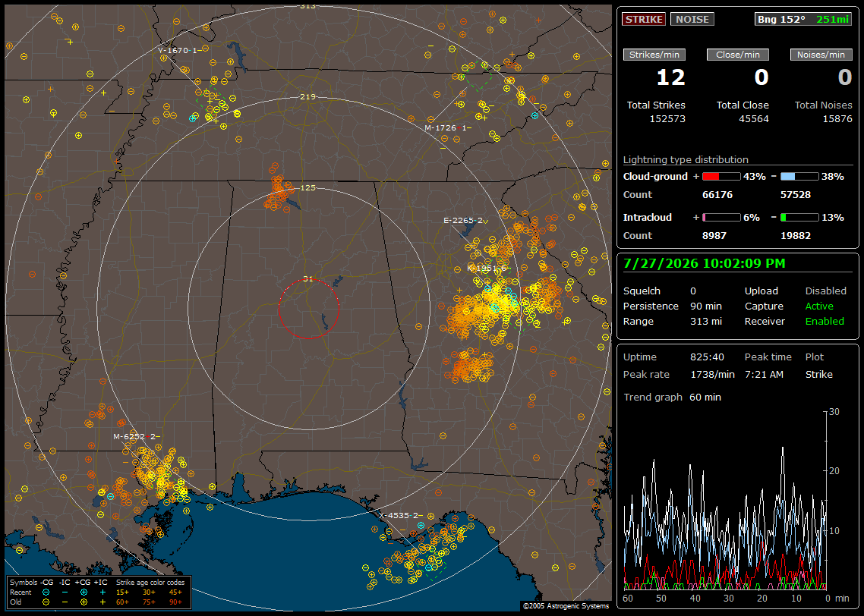Click the blue negative cloud-ground bar
The image size is (864, 616).
[799, 177]
